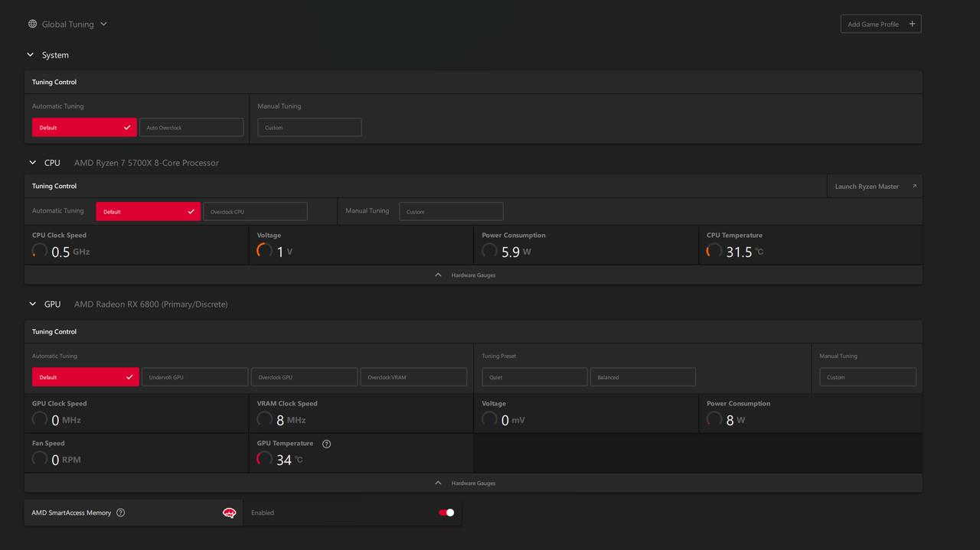Click the CPU Temperature gauge icon
The width and height of the screenshot is (980, 550).
[714, 251]
